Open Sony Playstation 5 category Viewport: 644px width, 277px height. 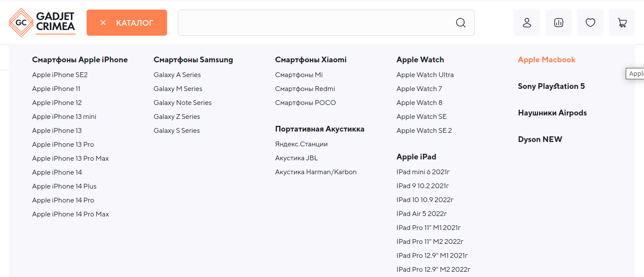551,86
